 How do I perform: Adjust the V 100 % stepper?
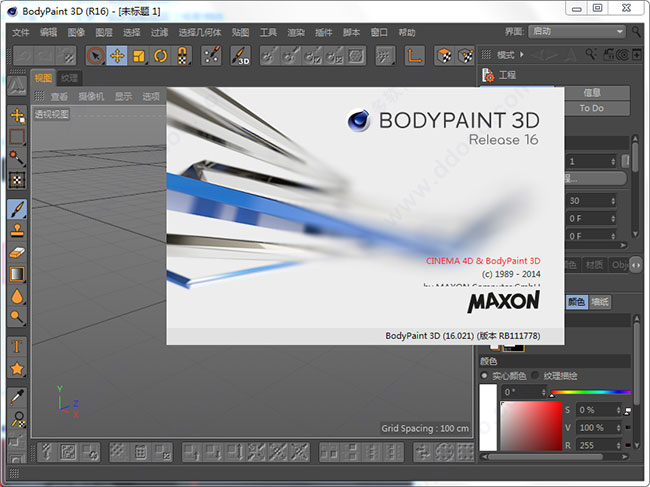click(618, 427)
